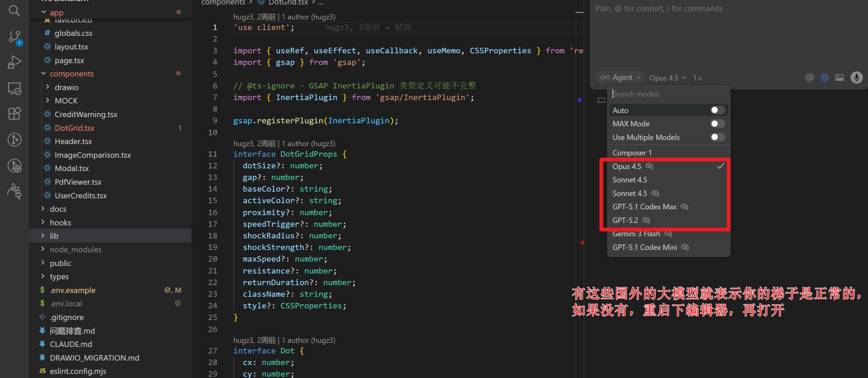Viewport: 868px width, 378px height.
Task: Open Remote Explorer icon in sidebar
Action: click(x=14, y=88)
